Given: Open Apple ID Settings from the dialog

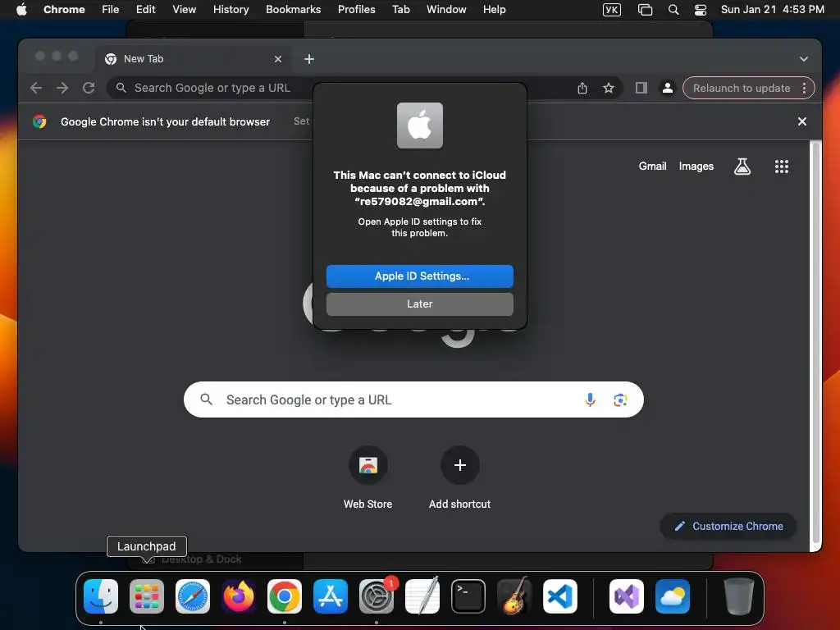Looking at the screenshot, I should 419,276.
